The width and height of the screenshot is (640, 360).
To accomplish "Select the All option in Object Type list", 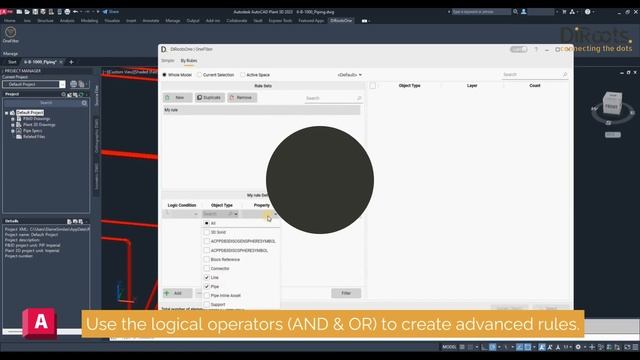I will [x=207, y=223].
